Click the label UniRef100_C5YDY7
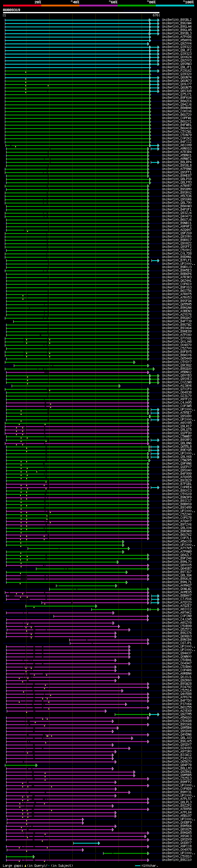Image resolution: width=197 pixels, height=868 pixels. [177, 362]
